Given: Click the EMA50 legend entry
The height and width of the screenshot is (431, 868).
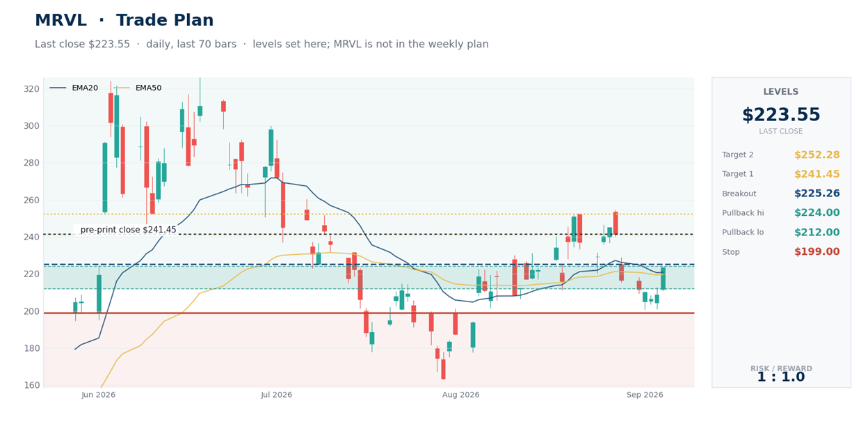Looking at the screenshot, I should point(137,88).
